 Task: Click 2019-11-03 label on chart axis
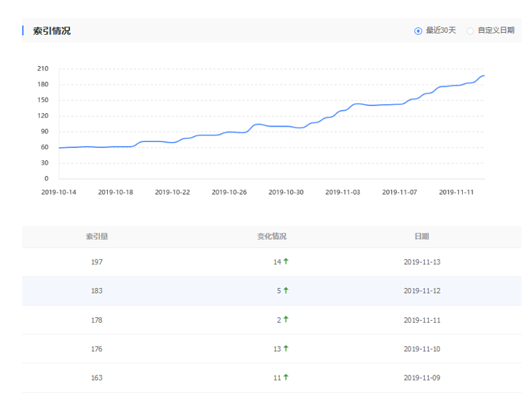(342, 192)
